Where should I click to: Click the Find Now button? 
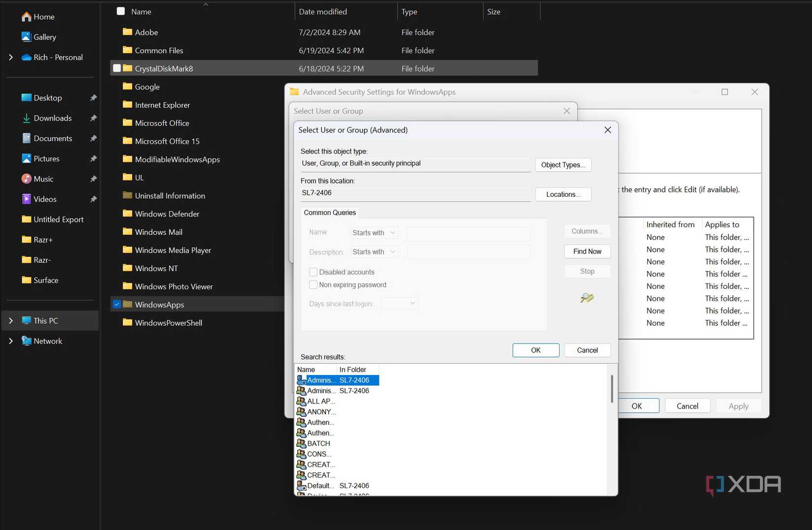(587, 251)
